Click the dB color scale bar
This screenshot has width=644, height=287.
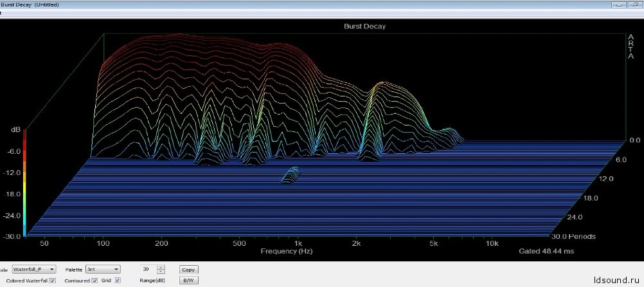tap(24, 183)
